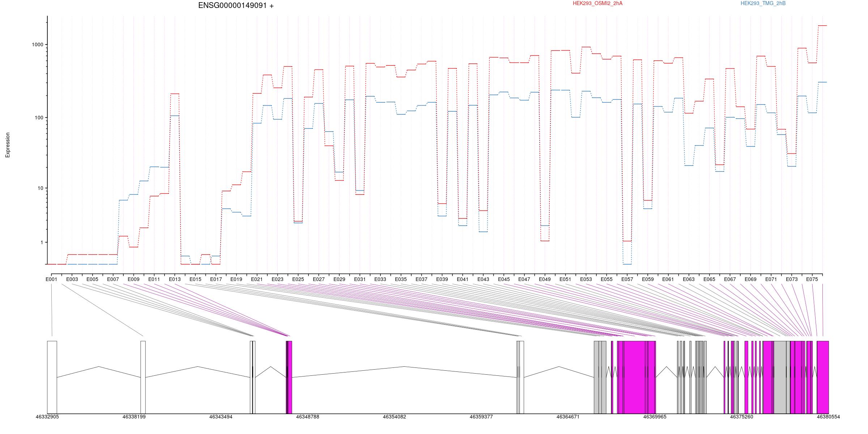The image size is (868, 434).
Task: Click exon label E009
Action: [x=133, y=279]
